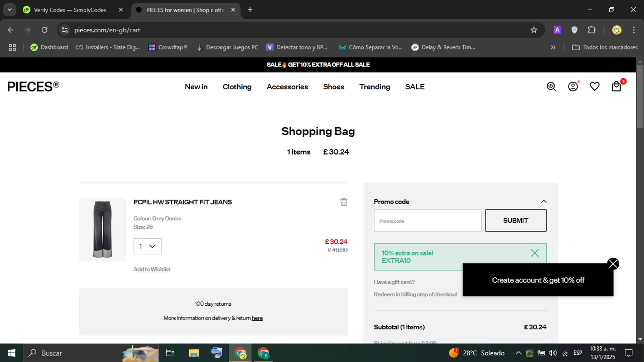
Task: Click the promo code input field
Action: [x=428, y=220]
